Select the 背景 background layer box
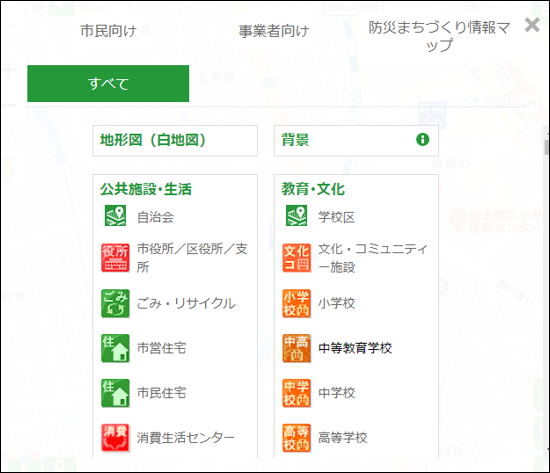The width and height of the screenshot is (550, 473). coord(356,141)
